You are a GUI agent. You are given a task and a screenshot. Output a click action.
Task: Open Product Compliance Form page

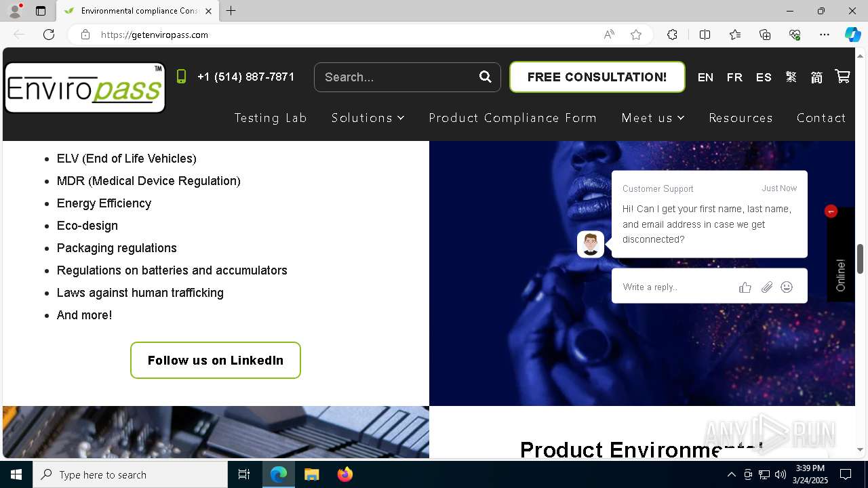click(x=513, y=118)
